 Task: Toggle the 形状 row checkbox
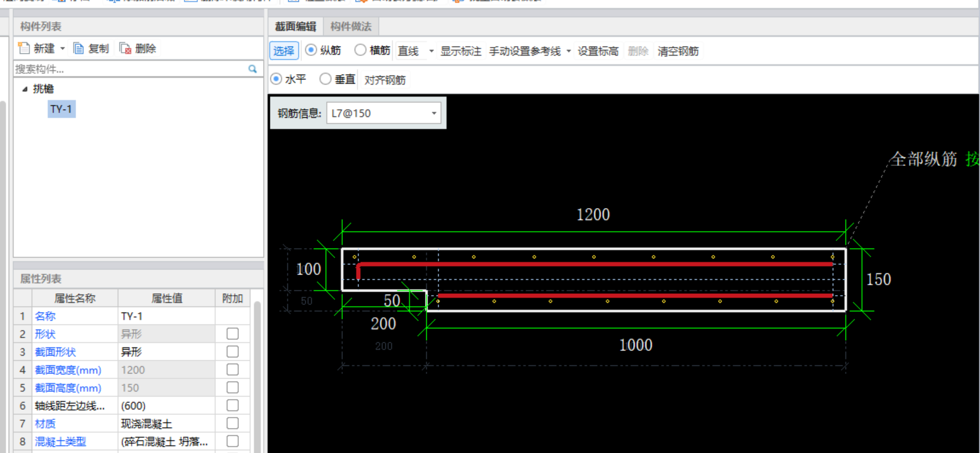[x=232, y=334]
